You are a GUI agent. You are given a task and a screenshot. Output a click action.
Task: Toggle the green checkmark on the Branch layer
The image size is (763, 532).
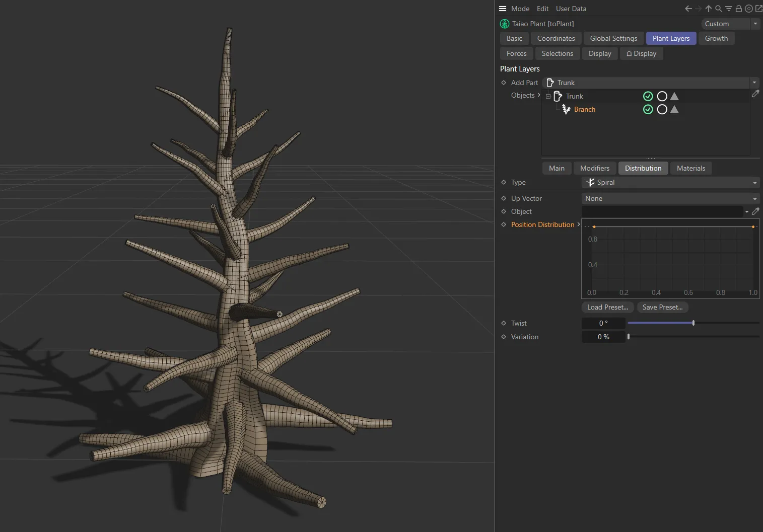tap(648, 109)
